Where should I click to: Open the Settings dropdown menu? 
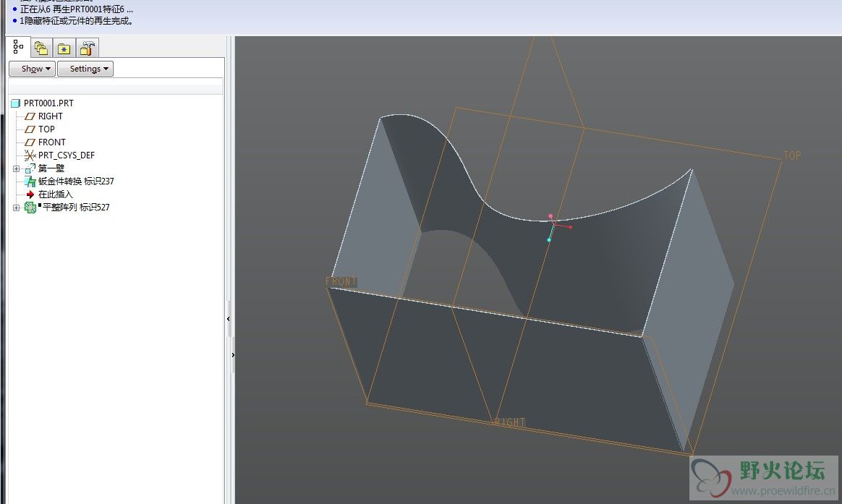tap(85, 69)
